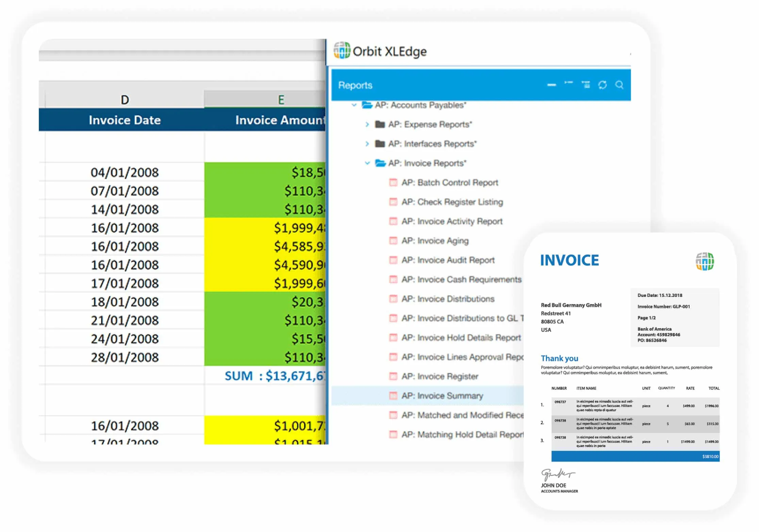Viewport: 759px width, 532px height.
Task: Click the folder icon for AP: Expense Reports
Action: [380, 124]
